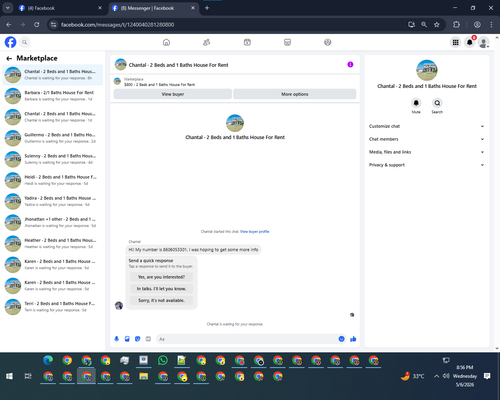Send a thumbs-up like
The width and height of the screenshot is (500, 400).
(x=353, y=339)
